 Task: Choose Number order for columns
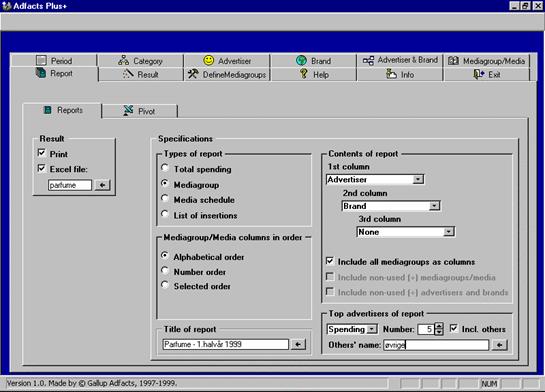pyautogui.click(x=165, y=271)
